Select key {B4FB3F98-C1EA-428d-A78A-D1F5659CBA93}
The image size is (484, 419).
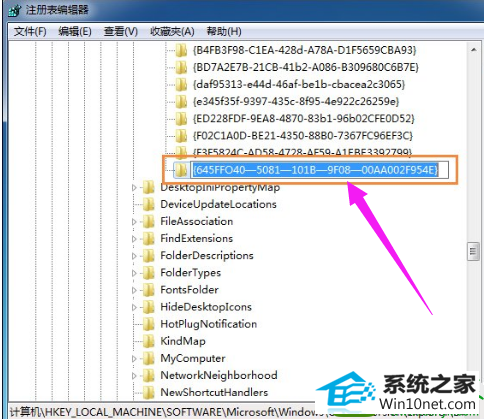[x=304, y=50]
